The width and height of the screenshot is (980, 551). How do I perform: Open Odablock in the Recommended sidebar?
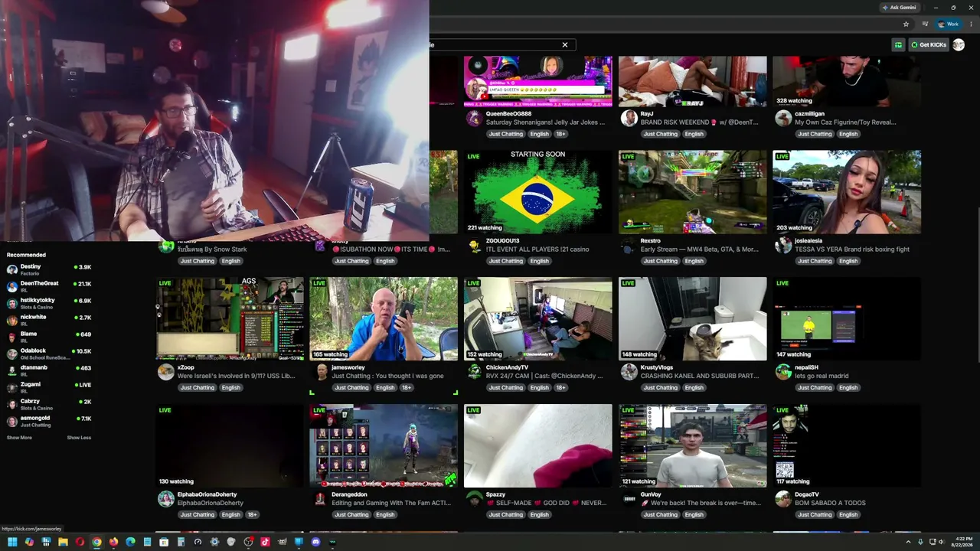[x=49, y=354]
